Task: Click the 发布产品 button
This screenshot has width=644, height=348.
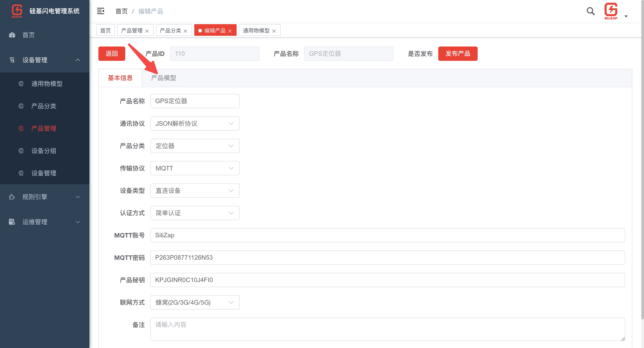Action: tap(458, 53)
